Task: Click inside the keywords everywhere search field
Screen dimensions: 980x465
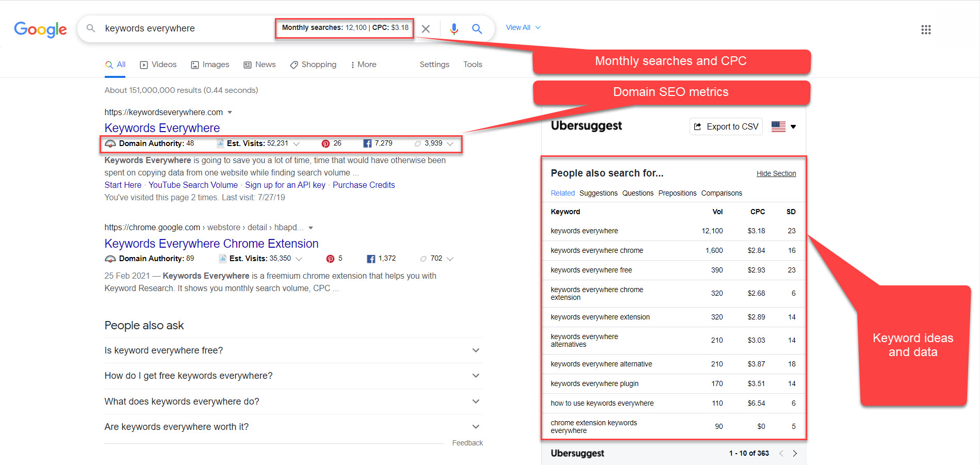Action: 186,28
